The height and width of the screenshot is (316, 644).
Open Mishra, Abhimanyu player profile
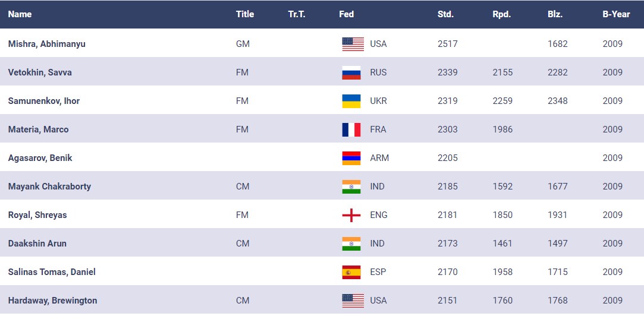coord(46,44)
